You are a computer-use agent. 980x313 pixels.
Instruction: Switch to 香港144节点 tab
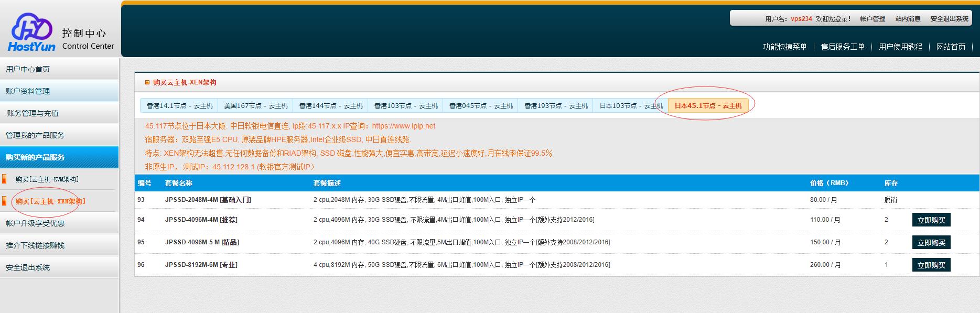click(x=330, y=105)
